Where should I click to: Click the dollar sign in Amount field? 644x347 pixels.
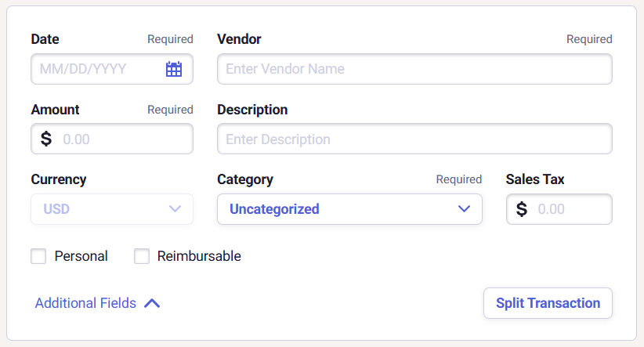tap(46, 139)
